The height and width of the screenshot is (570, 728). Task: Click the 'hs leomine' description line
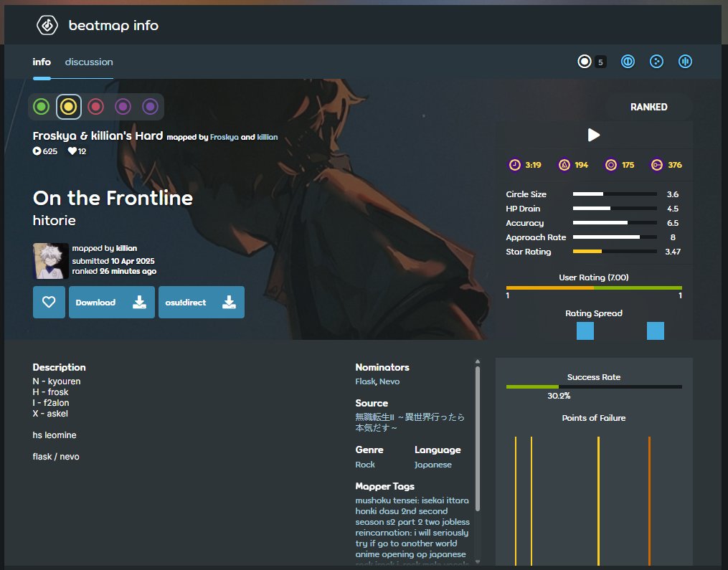55,435
